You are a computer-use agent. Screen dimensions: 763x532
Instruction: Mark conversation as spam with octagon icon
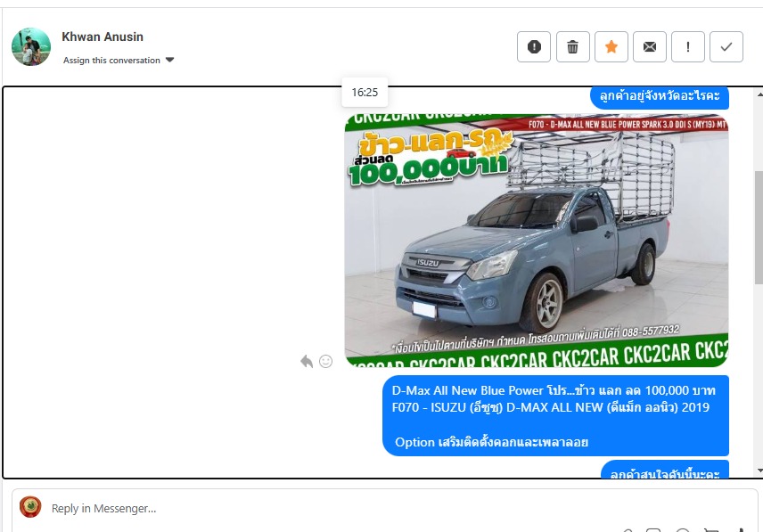534,47
